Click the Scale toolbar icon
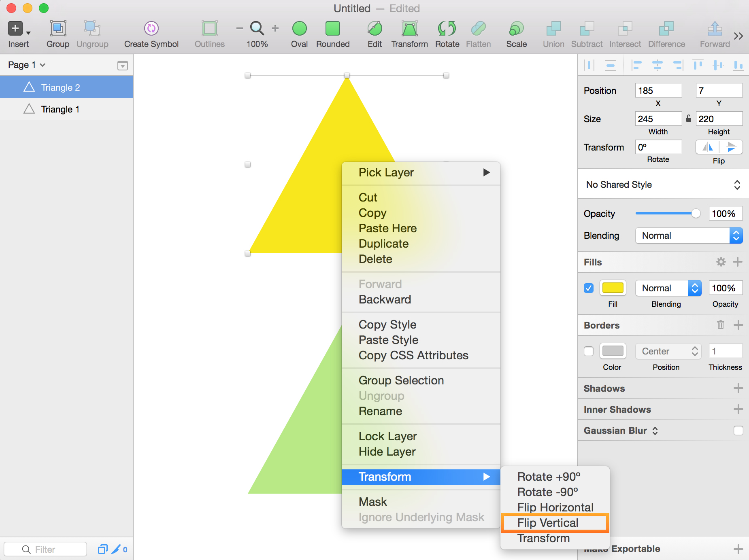 pos(517,29)
